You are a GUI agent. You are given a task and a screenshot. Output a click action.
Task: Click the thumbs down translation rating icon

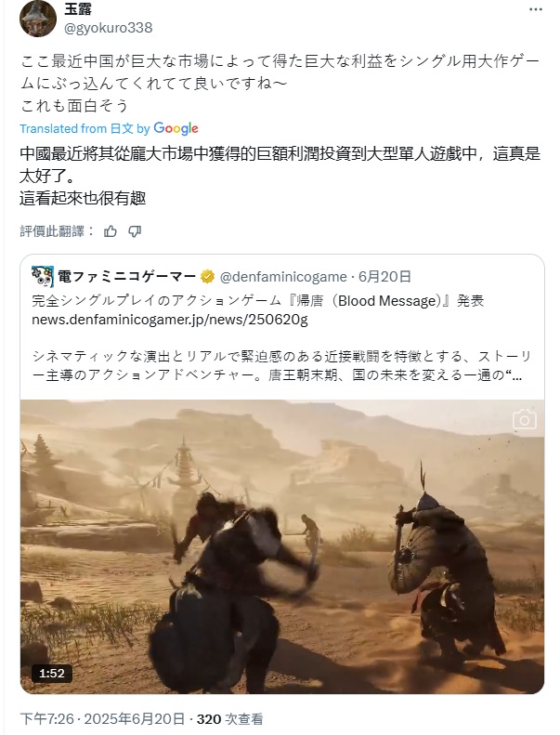(x=135, y=231)
